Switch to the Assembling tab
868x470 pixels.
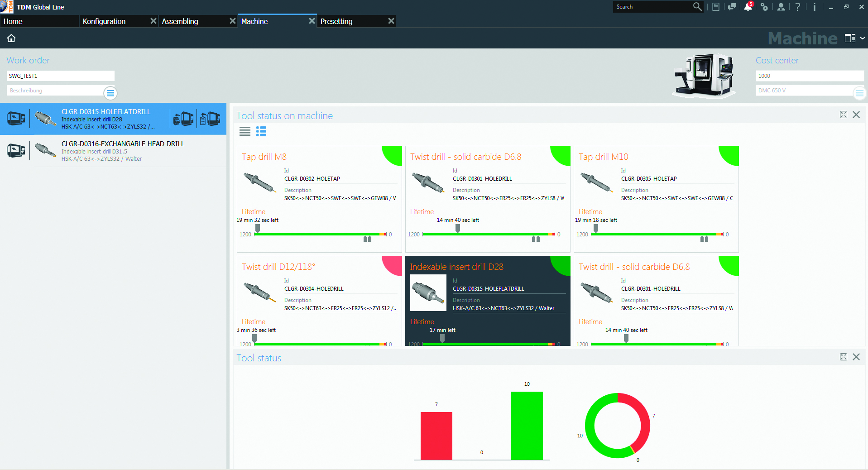[180, 21]
